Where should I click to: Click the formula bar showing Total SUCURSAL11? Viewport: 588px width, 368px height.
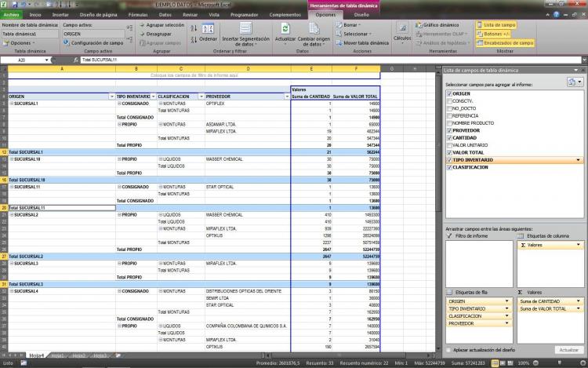click(x=331, y=60)
